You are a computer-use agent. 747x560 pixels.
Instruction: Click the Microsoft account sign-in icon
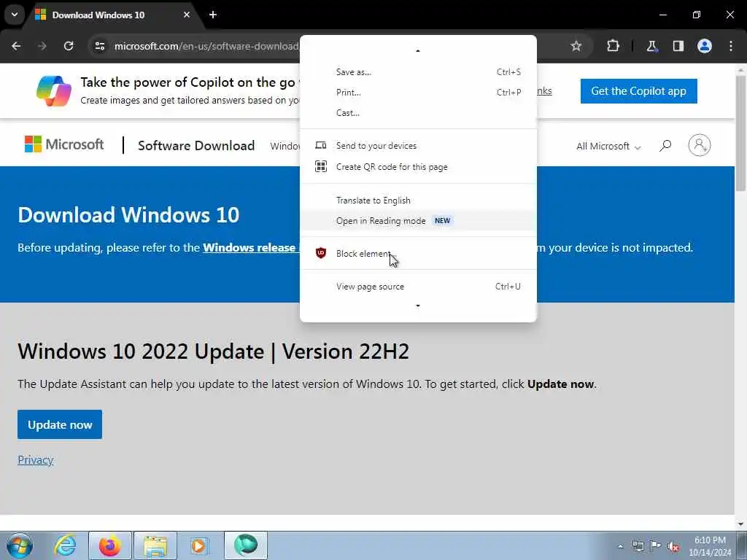tap(700, 145)
